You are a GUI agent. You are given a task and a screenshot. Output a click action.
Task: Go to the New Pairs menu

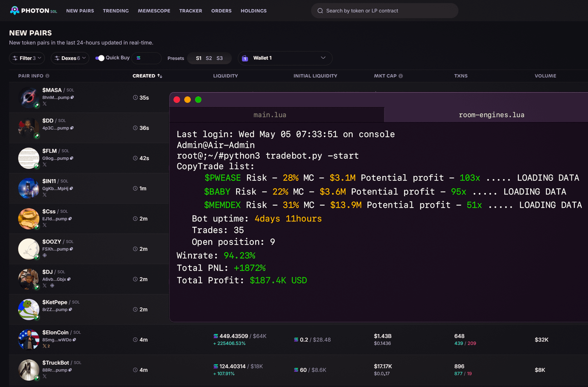80,11
